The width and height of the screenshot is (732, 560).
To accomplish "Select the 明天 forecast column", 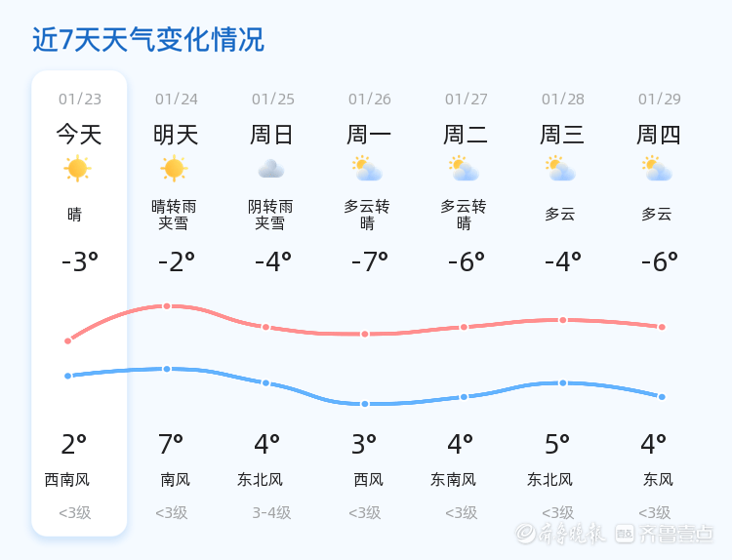I will click(x=176, y=134).
